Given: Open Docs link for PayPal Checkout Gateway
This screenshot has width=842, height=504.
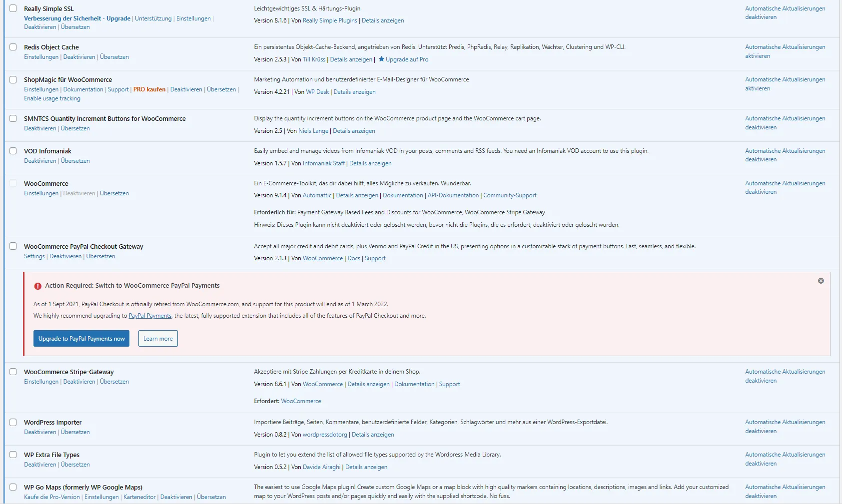Looking at the screenshot, I should pos(354,258).
